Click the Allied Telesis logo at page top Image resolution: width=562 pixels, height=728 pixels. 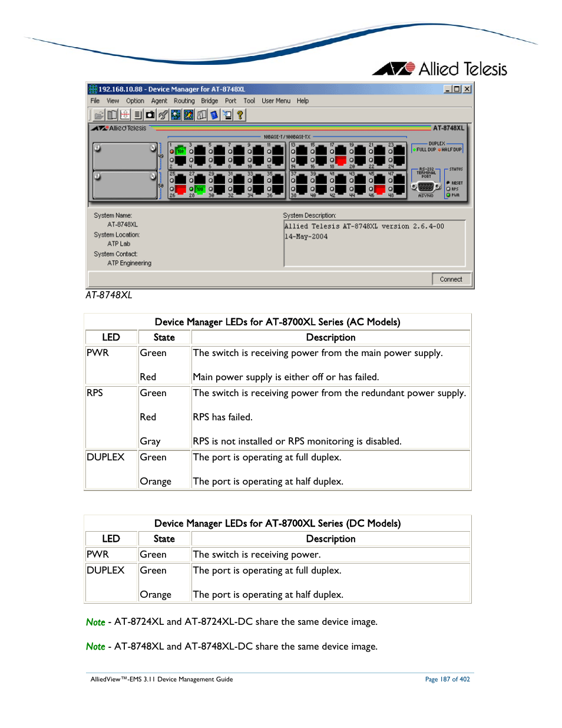click(439, 69)
